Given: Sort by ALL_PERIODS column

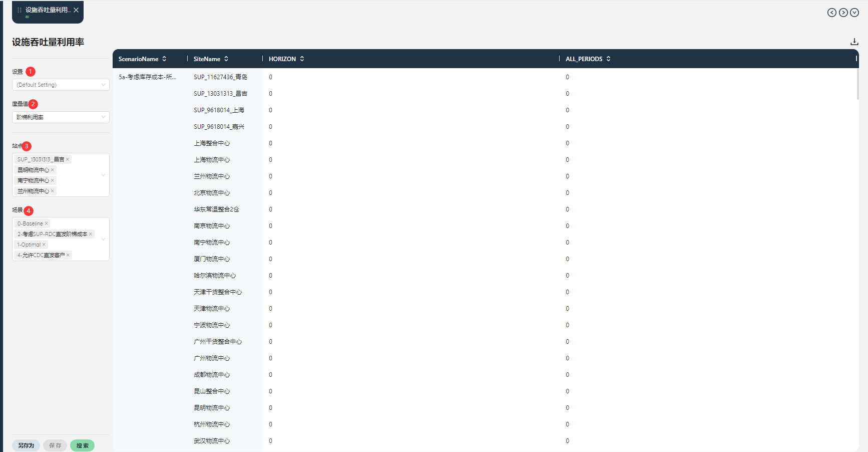Looking at the screenshot, I should pyautogui.click(x=608, y=59).
